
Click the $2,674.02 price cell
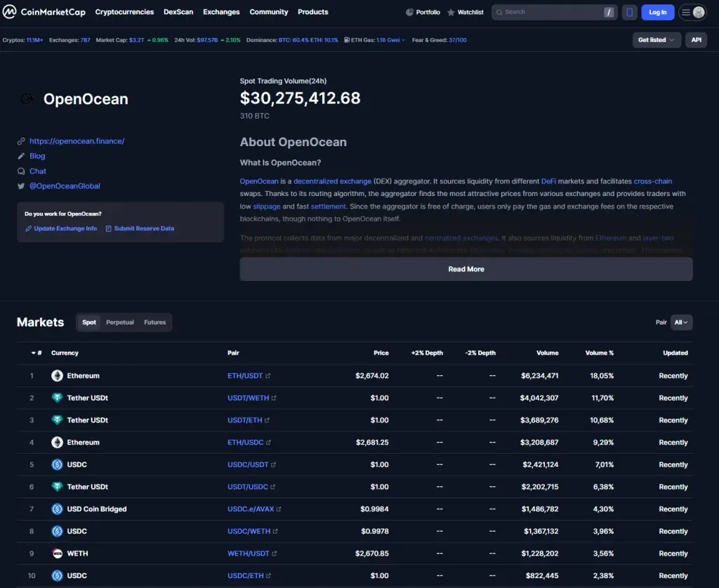click(372, 376)
